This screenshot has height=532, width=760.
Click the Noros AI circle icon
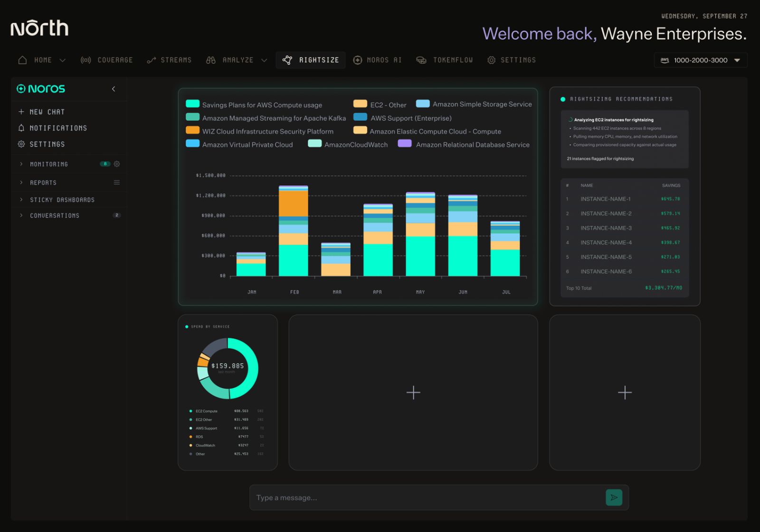tap(358, 60)
